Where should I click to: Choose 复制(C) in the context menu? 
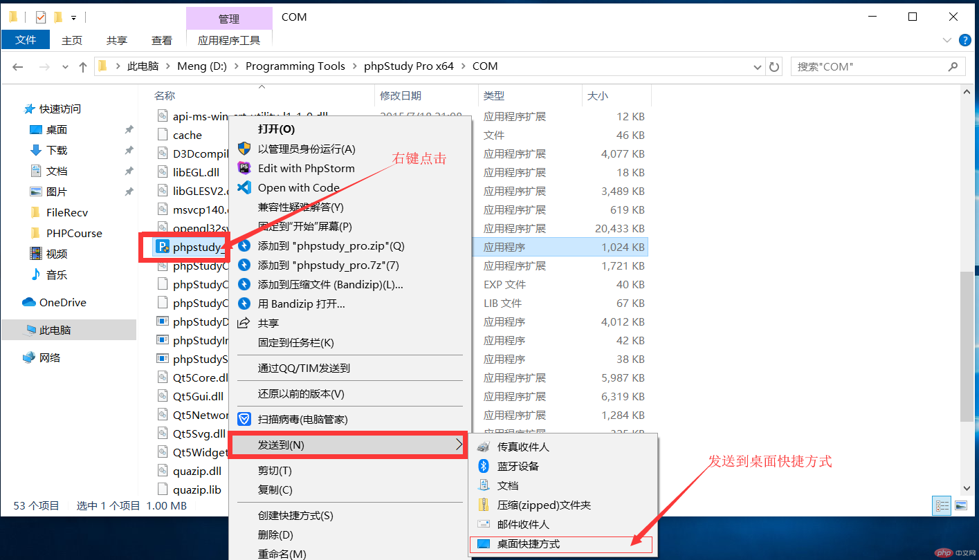click(x=350, y=489)
